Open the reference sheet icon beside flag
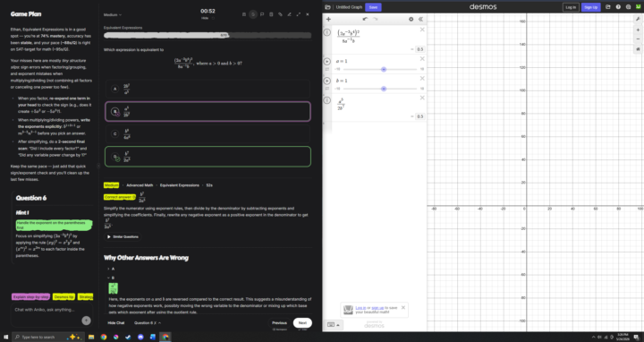The width and height of the screenshot is (644, 342). point(271,14)
